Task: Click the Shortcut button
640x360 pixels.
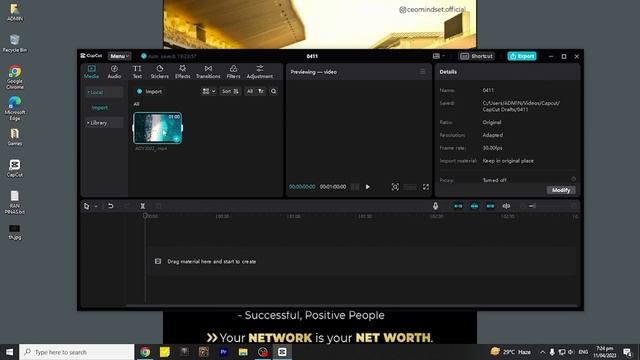Action: point(477,56)
